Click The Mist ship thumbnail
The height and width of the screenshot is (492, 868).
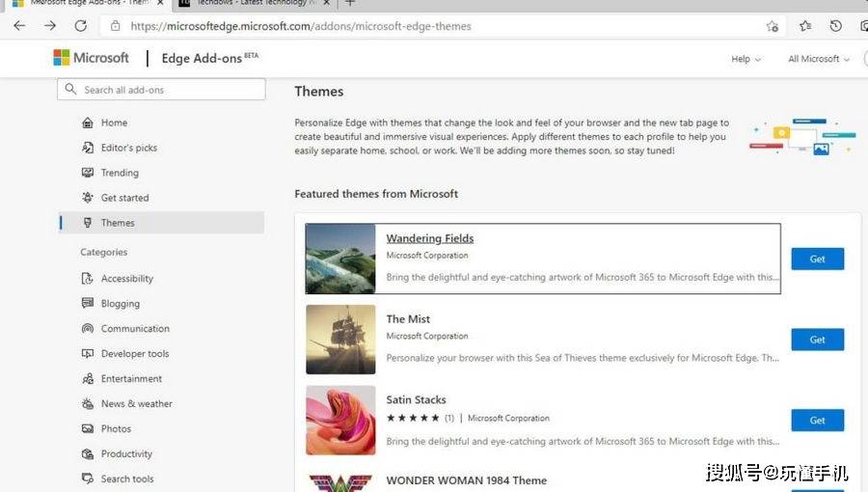340,340
